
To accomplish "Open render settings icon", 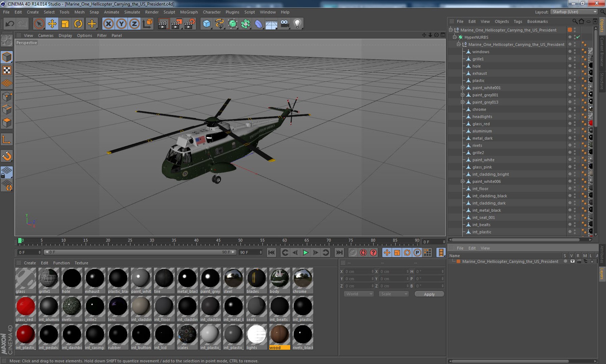I will pos(190,24).
